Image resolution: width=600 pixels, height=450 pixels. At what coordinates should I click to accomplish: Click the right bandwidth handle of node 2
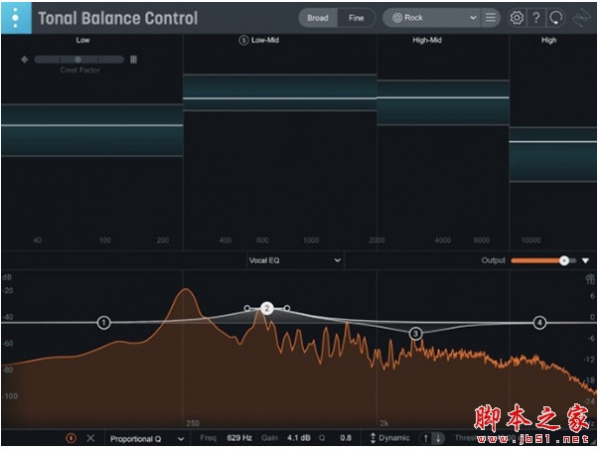click(x=287, y=308)
